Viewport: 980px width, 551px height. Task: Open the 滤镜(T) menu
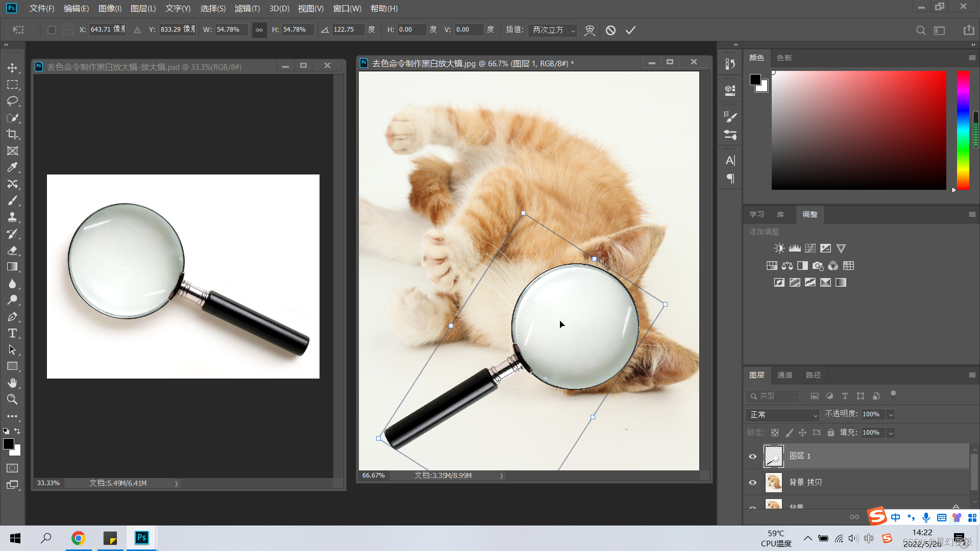click(247, 9)
